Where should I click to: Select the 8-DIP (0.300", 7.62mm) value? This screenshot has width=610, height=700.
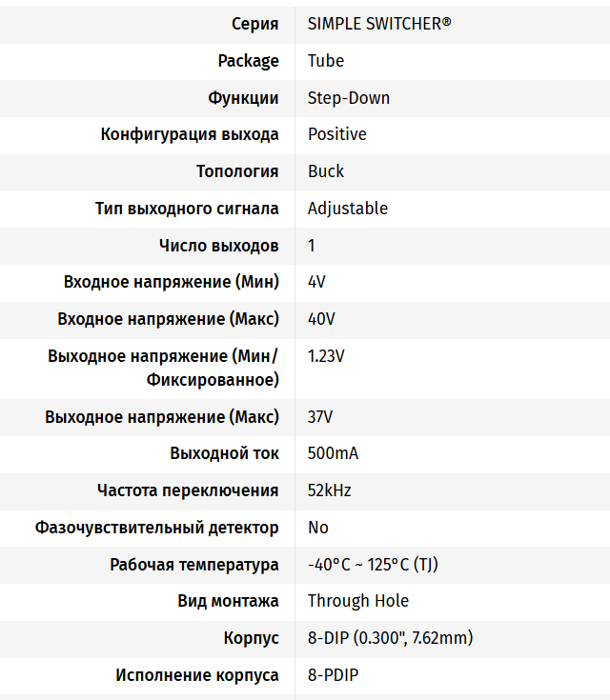pyautogui.click(x=390, y=638)
